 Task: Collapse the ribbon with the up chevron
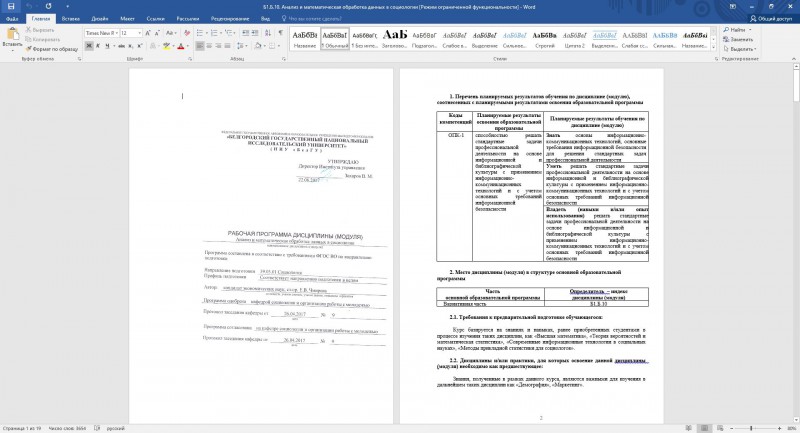[794, 59]
